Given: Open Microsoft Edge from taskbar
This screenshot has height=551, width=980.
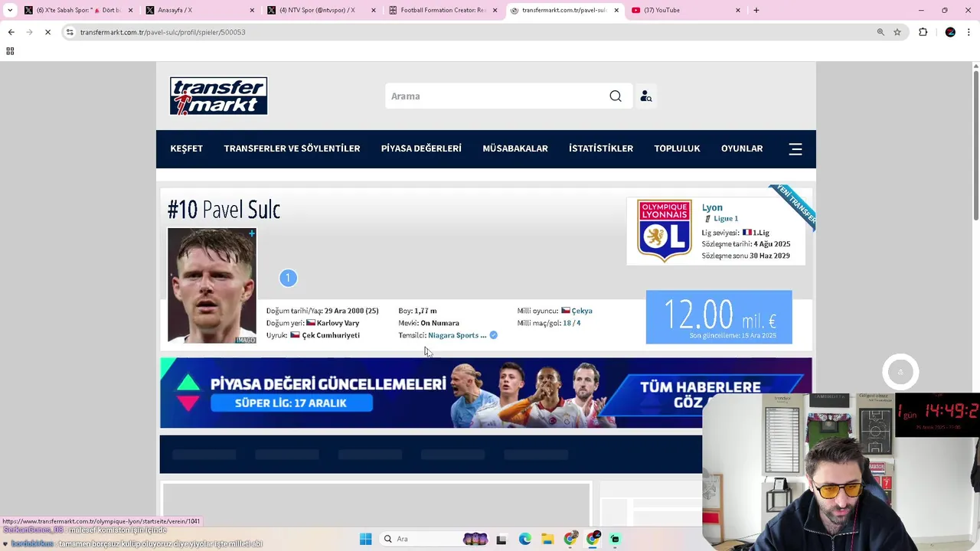Looking at the screenshot, I should point(524,539).
